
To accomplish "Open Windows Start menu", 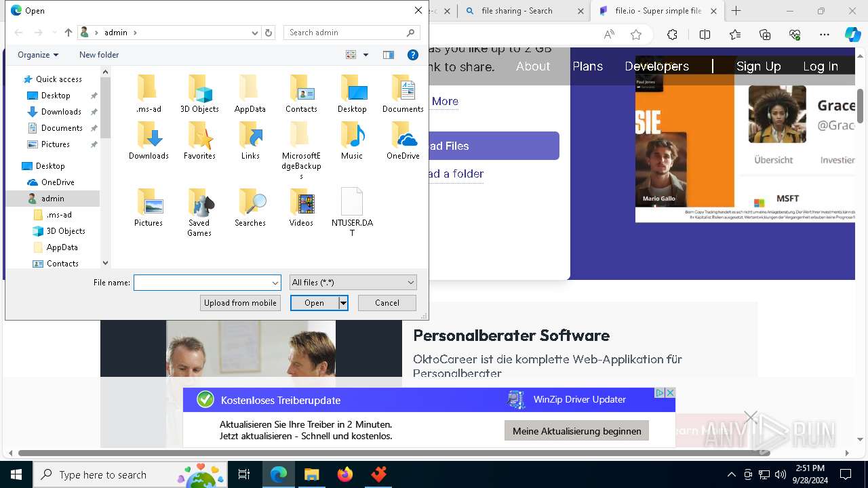I will coord(16,474).
